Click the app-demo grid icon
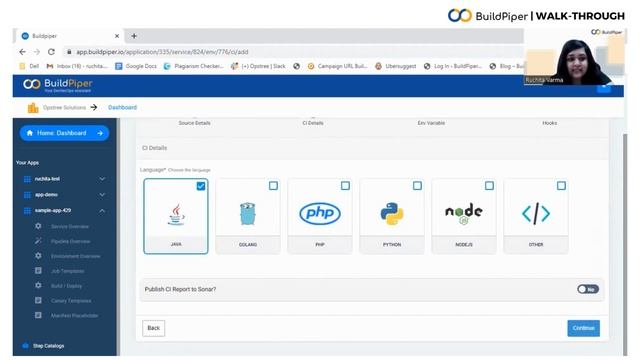The image size is (640, 360). click(27, 195)
